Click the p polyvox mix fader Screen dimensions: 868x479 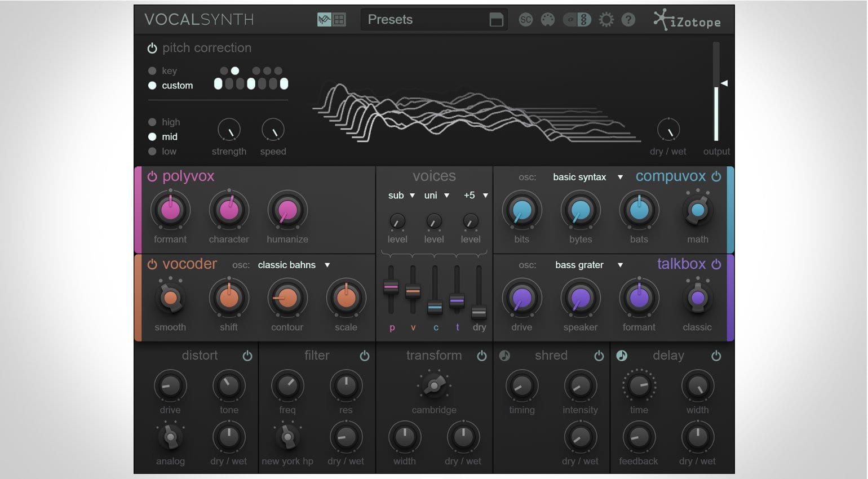pos(391,287)
